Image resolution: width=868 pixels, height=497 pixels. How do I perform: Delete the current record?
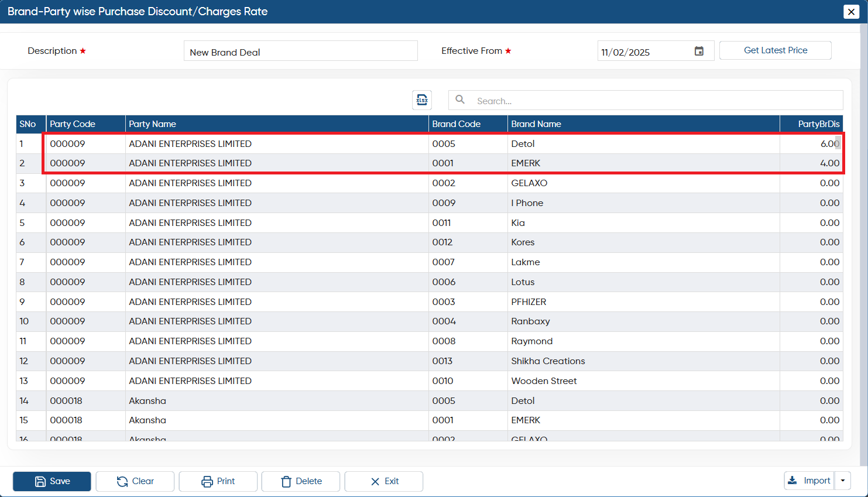coord(301,481)
